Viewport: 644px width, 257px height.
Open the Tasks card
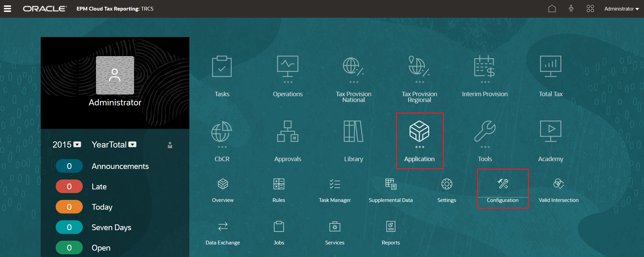(x=222, y=76)
